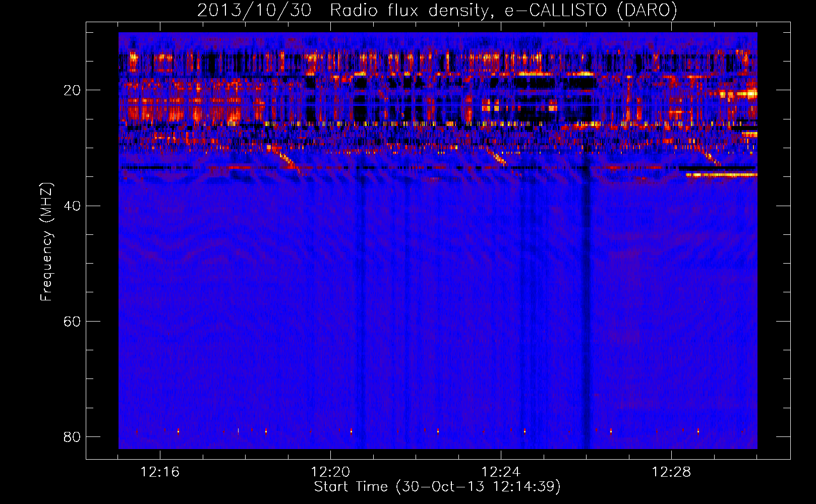Image resolution: width=816 pixels, height=504 pixels.
Task: Click the 60 MHz frequency tick label
Action: 72,322
